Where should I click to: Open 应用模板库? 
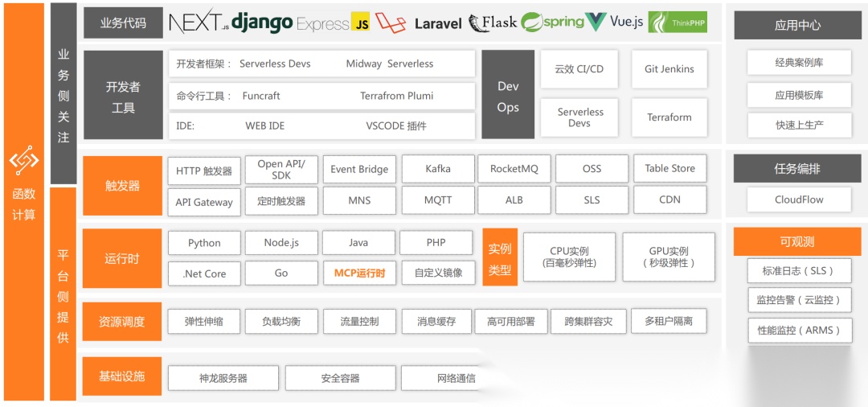pos(799,95)
